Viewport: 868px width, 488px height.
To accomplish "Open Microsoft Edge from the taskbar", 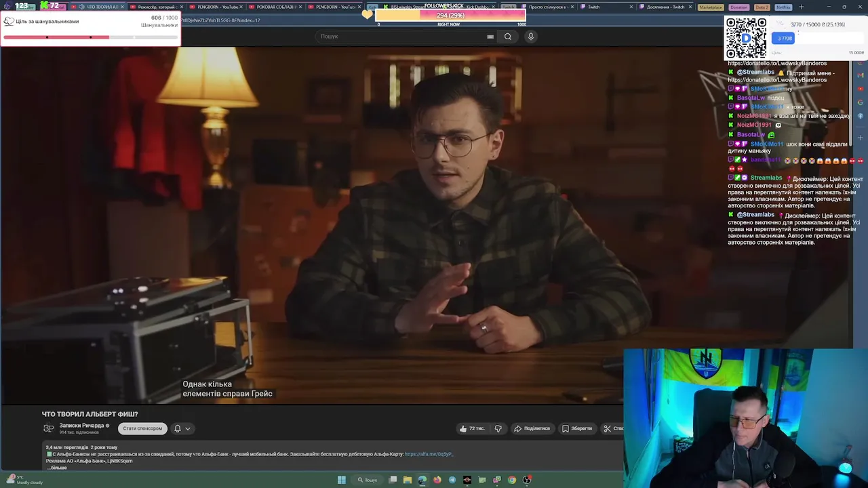I will pos(422,480).
